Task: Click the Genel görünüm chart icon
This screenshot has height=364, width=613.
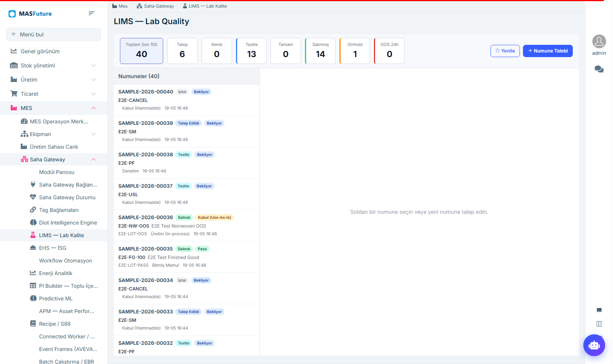Action: pos(14,51)
